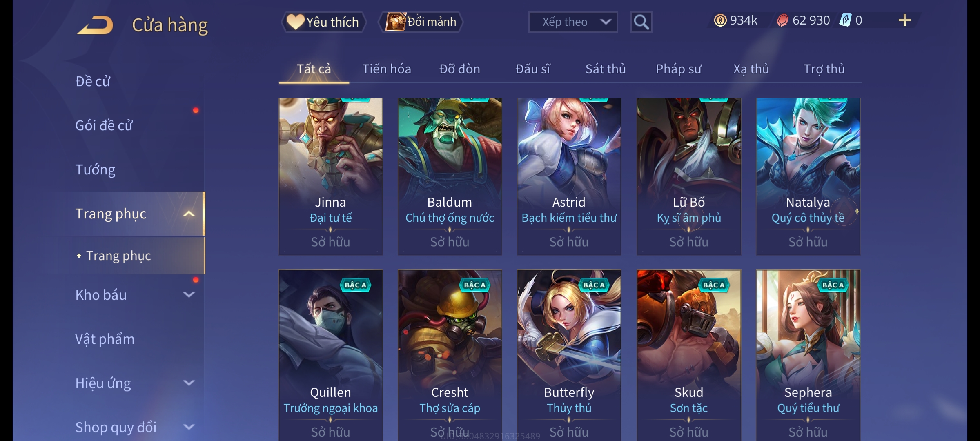The image size is (980, 441).
Task: Tap the blue voucher currency icon
Action: tap(845, 20)
